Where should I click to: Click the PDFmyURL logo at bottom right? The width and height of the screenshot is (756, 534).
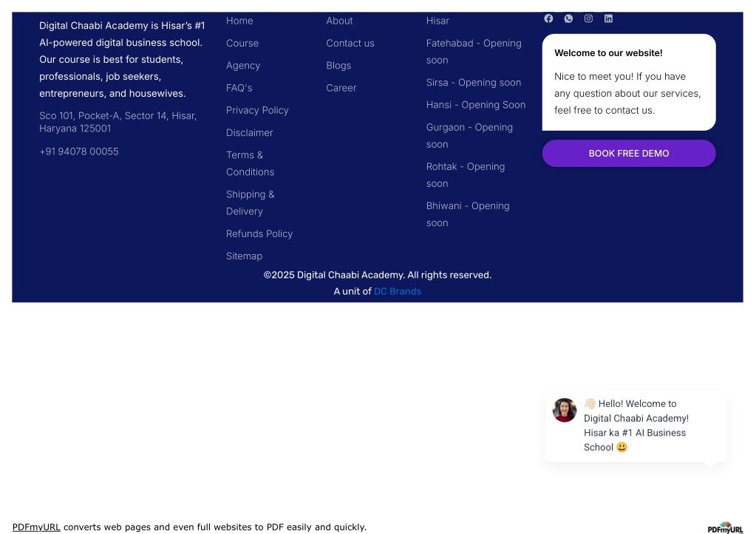[725, 528]
